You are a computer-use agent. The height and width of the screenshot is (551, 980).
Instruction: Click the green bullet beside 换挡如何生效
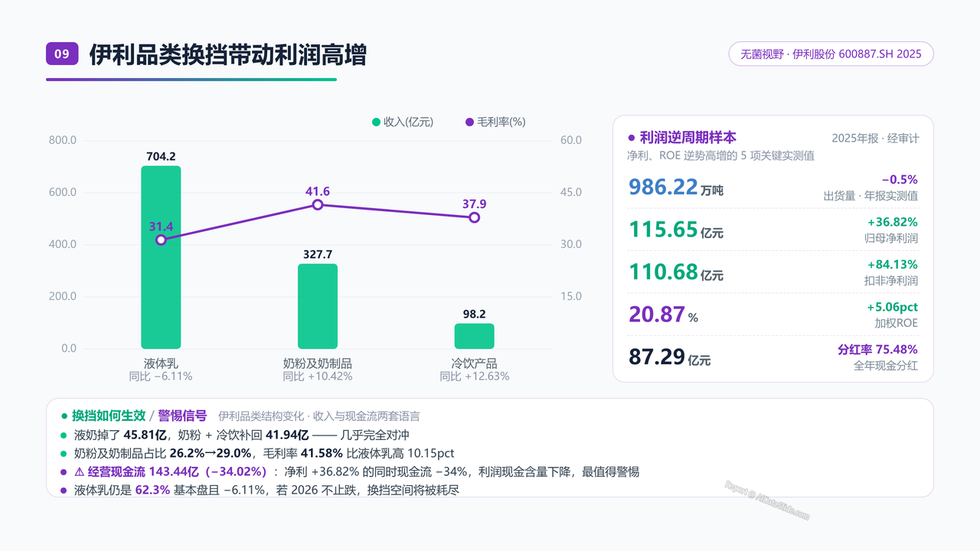coord(65,416)
